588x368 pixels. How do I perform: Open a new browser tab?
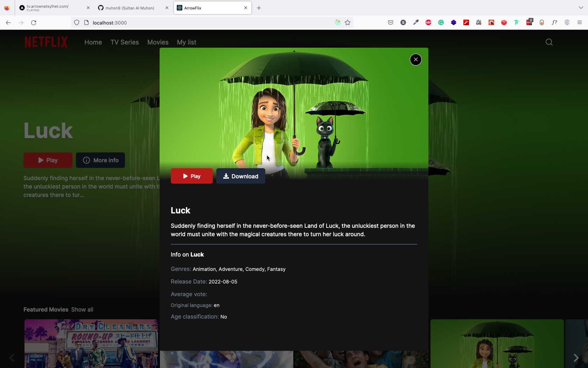pos(259,8)
